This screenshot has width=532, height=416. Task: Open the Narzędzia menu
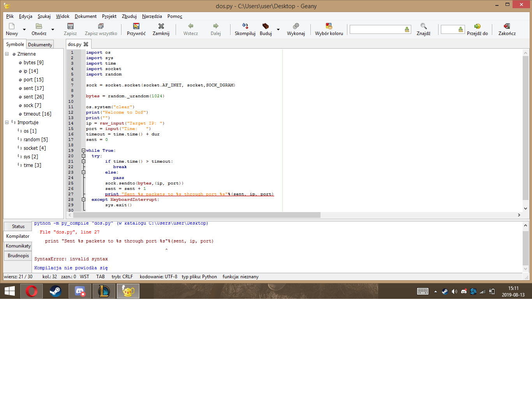[152, 16]
